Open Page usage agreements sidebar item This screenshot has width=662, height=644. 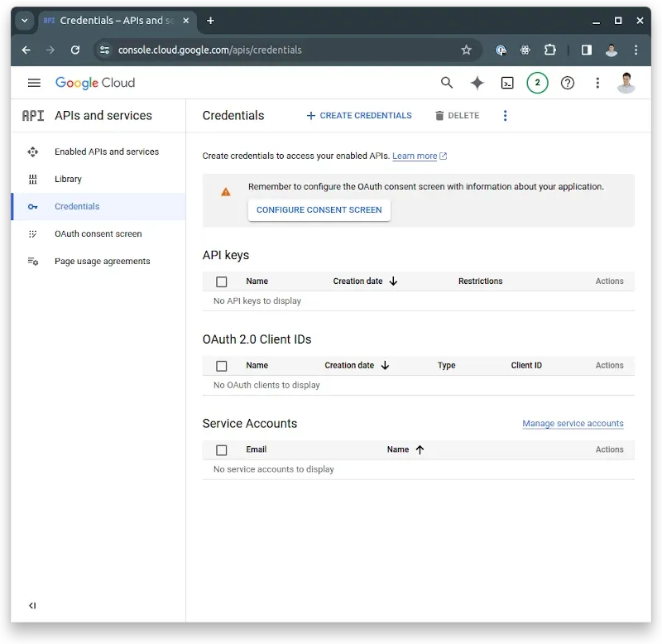[x=98, y=262]
